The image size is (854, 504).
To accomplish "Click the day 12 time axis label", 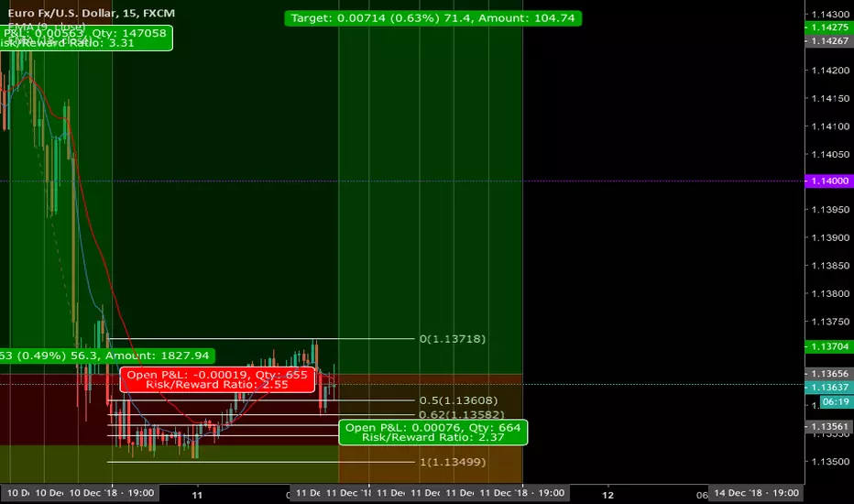I will coord(608,495).
